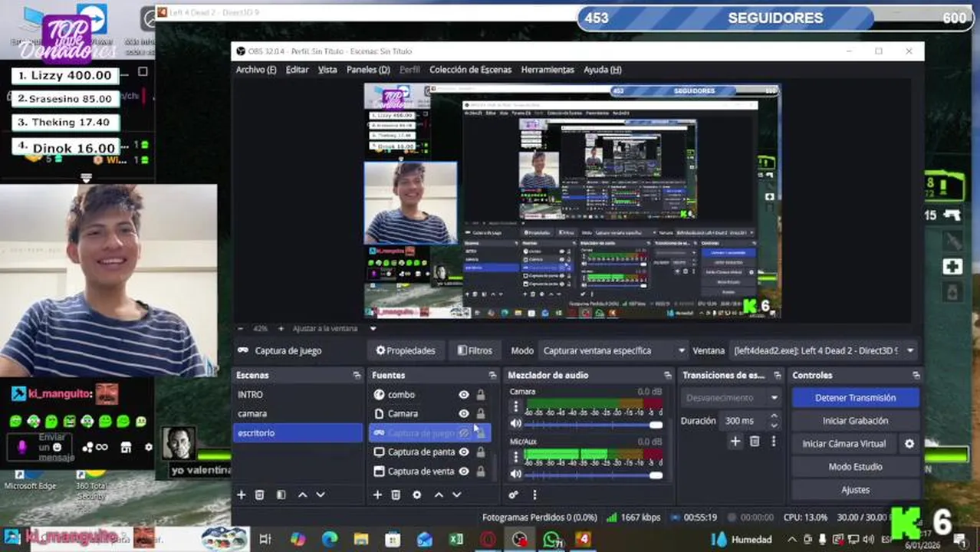Open Camara audio channel options dots
Screen dimensions: 980x552
[516, 407]
